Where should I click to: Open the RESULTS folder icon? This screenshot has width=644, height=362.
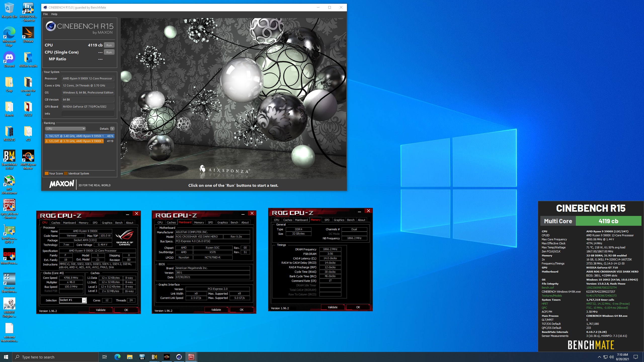[9, 133]
